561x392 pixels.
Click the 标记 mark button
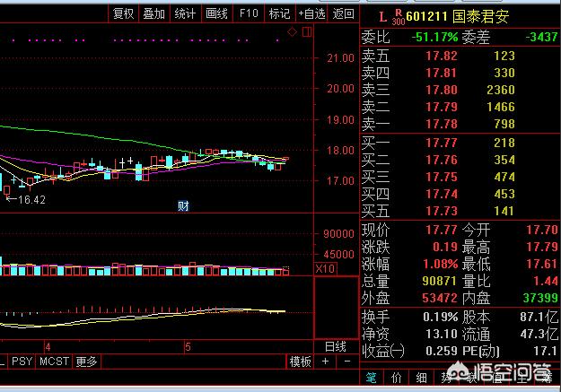279,13
